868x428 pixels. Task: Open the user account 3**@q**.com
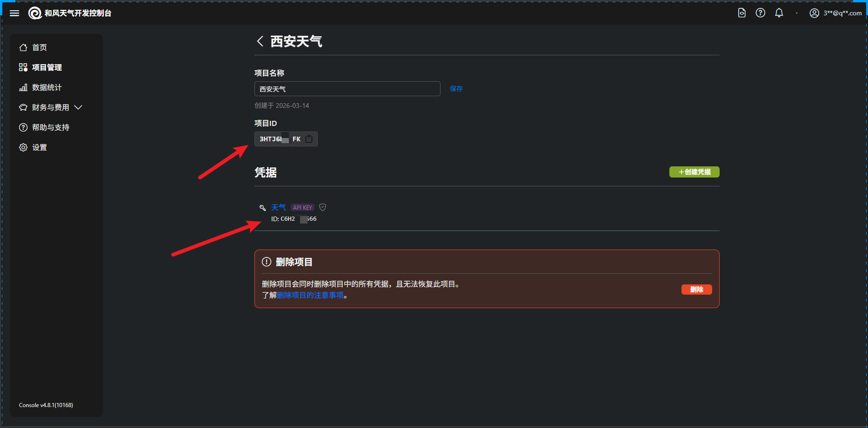pos(835,13)
